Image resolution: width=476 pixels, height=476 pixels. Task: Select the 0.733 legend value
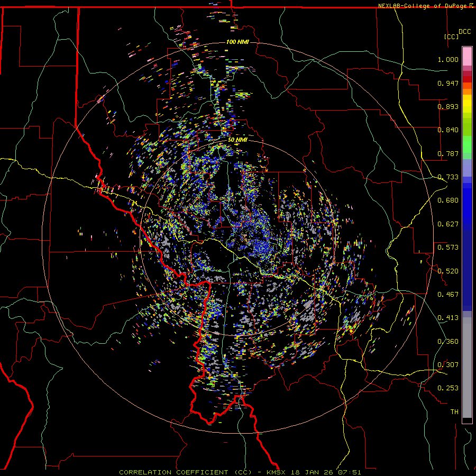coord(448,177)
